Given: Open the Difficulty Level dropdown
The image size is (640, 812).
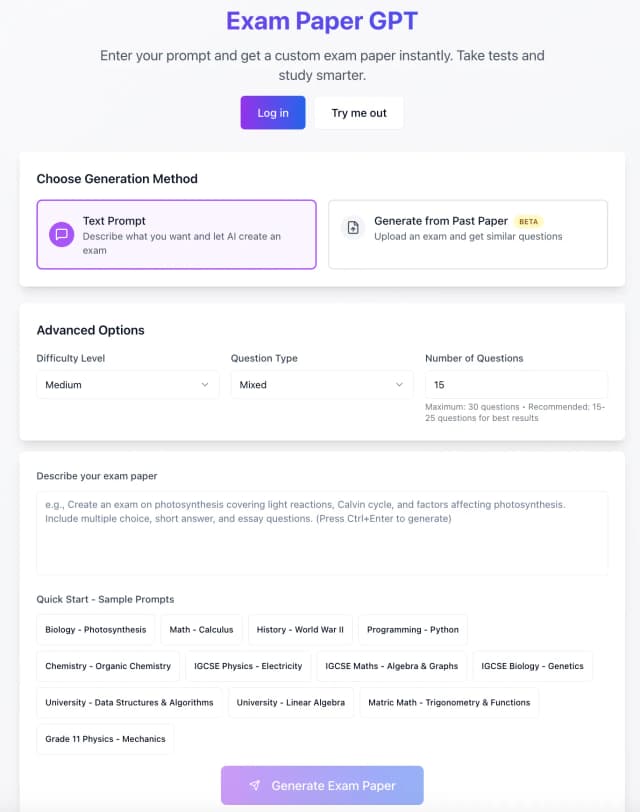Looking at the screenshot, I should click(x=128, y=385).
